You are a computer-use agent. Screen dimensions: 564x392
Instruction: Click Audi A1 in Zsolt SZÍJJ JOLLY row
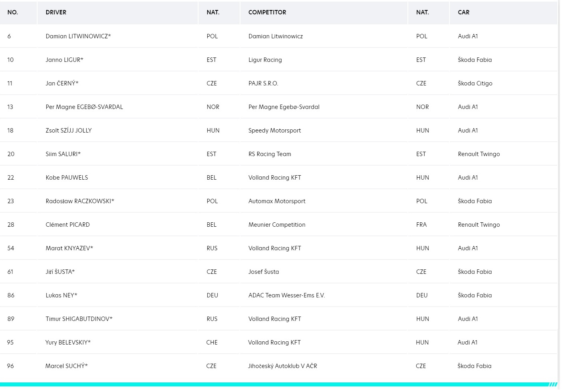pyautogui.click(x=468, y=131)
